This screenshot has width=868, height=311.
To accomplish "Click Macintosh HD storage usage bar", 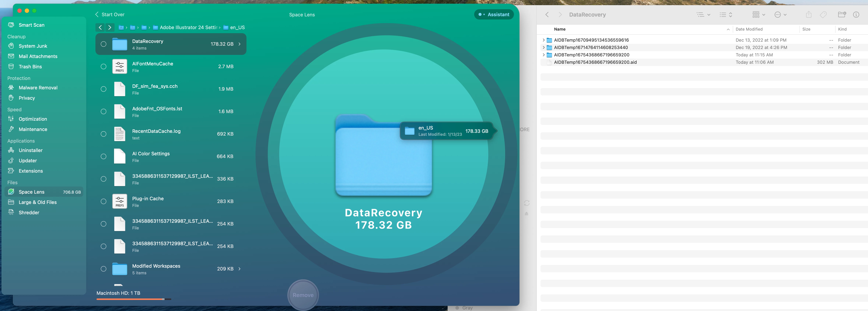I will [133, 299].
